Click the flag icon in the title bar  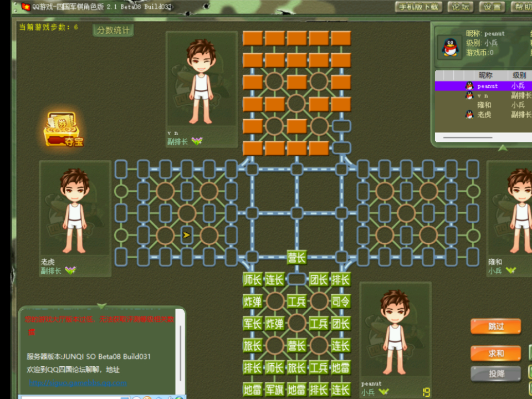pyautogui.click(x=26, y=7)
